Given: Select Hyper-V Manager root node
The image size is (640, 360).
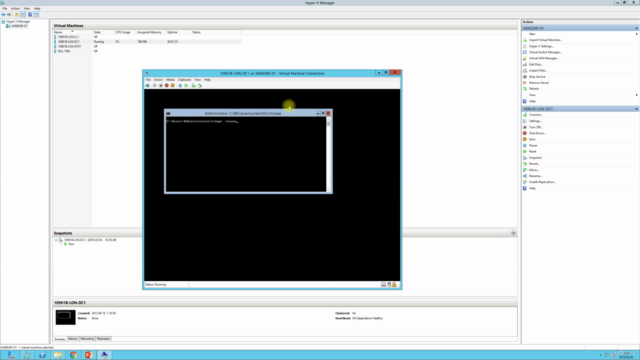Looking at the screenshot, I should 18,22.
